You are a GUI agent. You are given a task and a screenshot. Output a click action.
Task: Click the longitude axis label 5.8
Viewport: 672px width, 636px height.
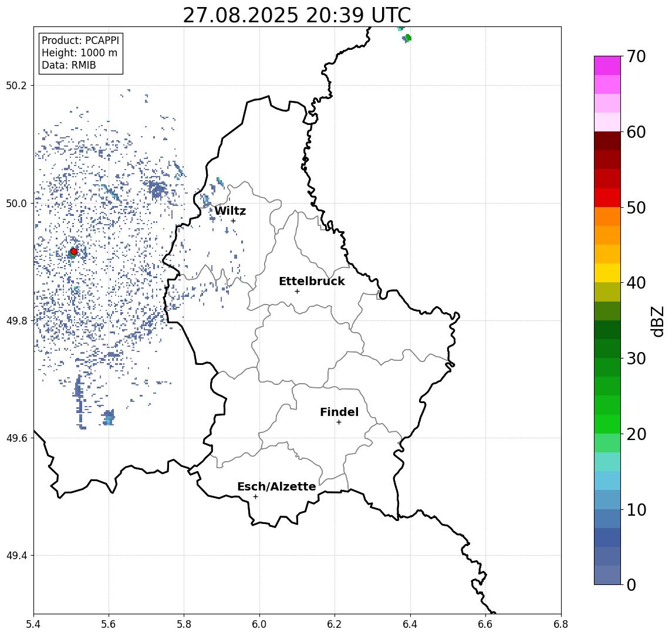(x=184, y=624)
